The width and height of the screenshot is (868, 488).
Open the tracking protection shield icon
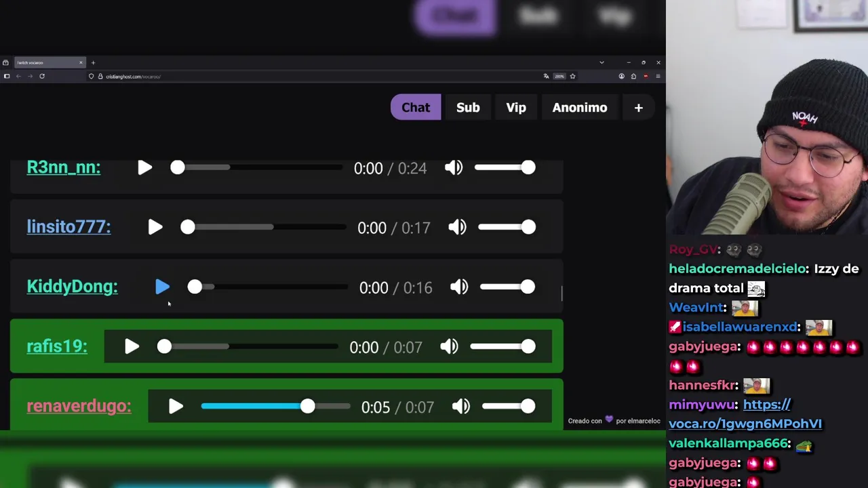[92, 77]
